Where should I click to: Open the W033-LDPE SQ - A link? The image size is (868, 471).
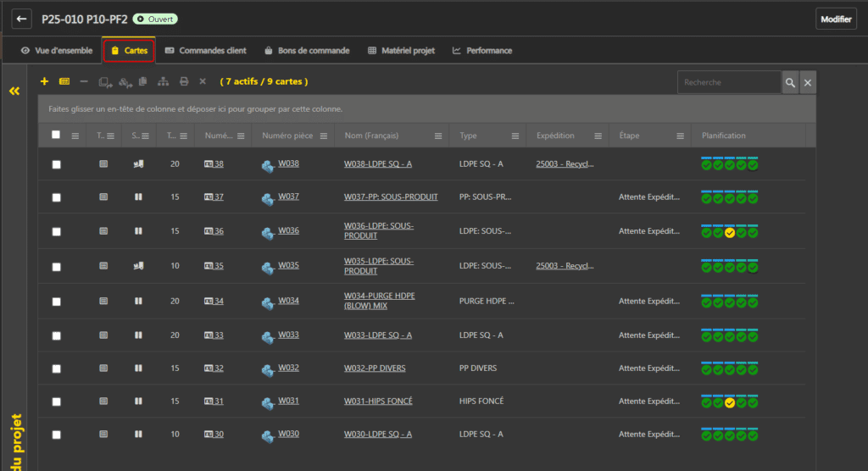pyautogui.click(x=377, y=335)
